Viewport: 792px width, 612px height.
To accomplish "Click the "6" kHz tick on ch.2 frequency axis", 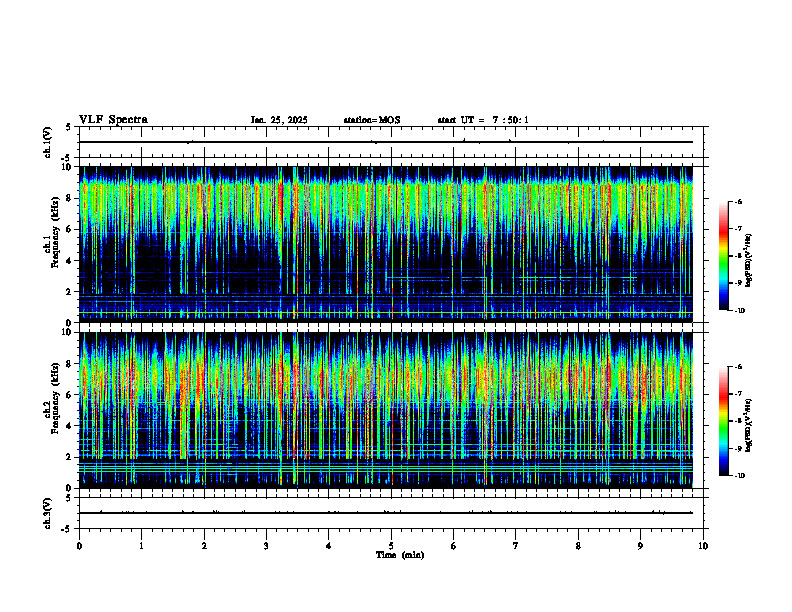I will coord(71,395).
